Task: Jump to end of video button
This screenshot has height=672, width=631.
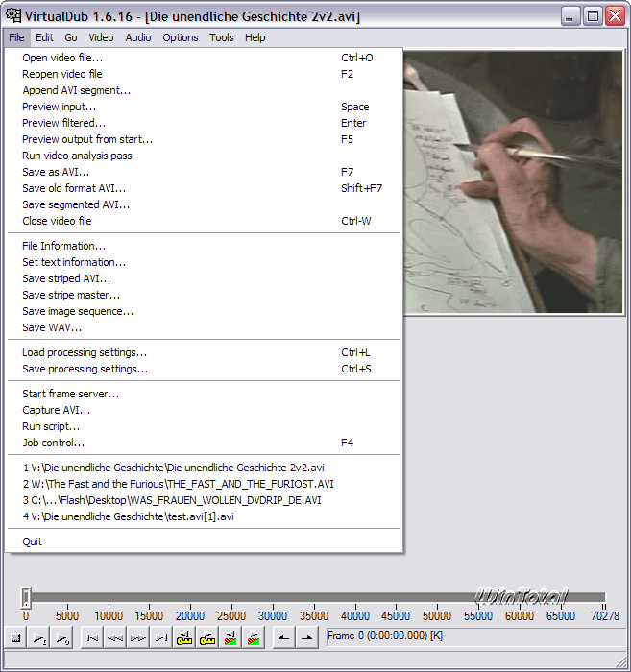Action: [161, 637]
